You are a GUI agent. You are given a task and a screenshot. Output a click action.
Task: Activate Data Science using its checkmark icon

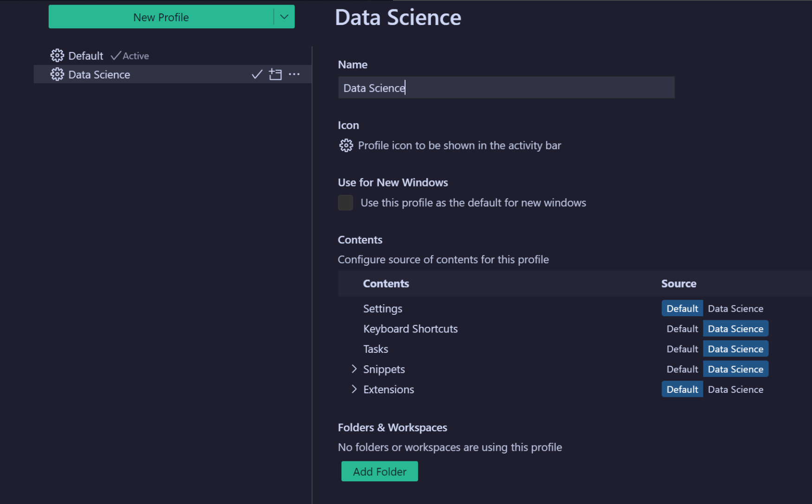[257, 74]
